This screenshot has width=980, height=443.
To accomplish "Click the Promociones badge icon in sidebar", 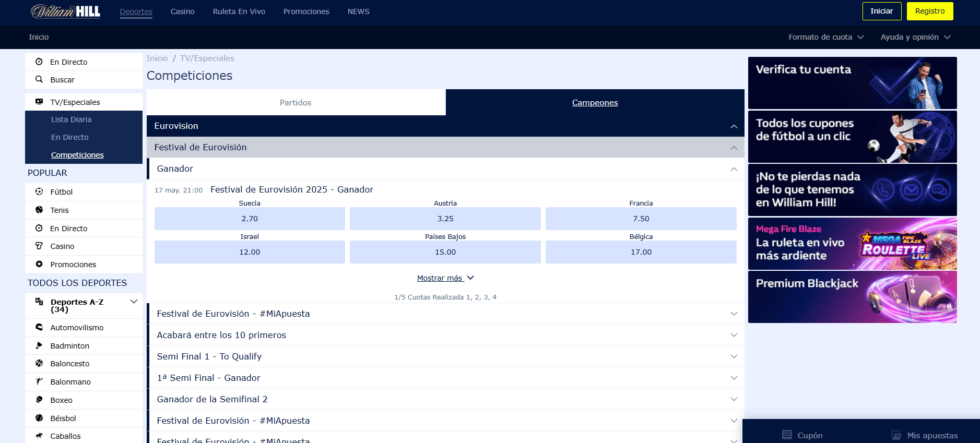I will [x=39, y=264].
